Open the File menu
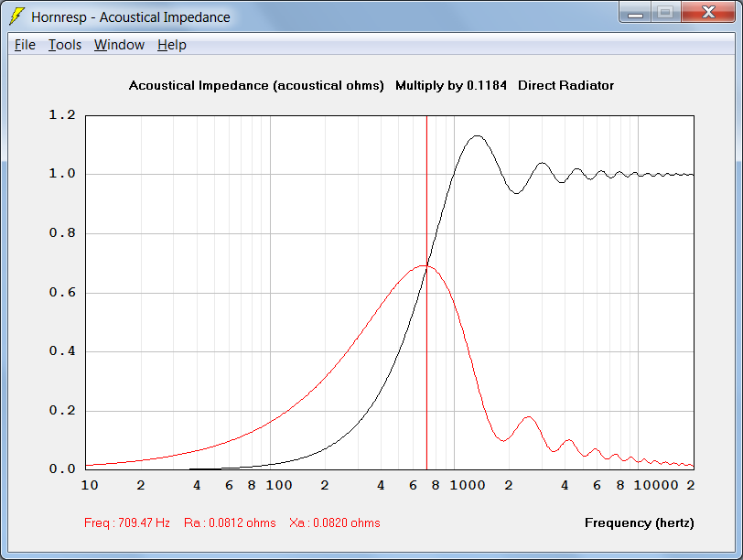 pos(25,45)
